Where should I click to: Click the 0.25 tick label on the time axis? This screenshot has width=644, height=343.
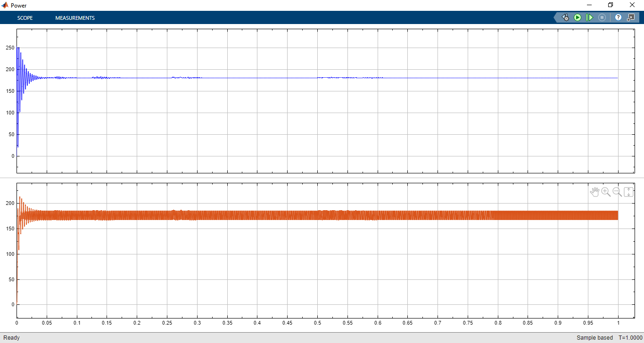coord(167,323)
